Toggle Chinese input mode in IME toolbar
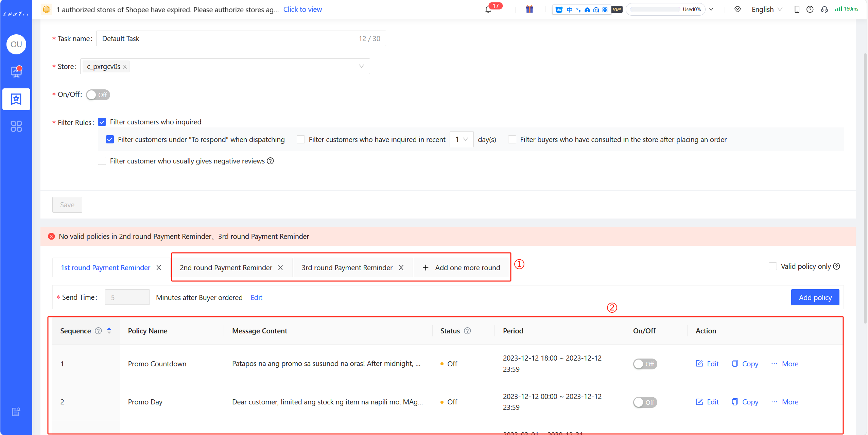This screenshot has height=435, width=868. point(570,10)
